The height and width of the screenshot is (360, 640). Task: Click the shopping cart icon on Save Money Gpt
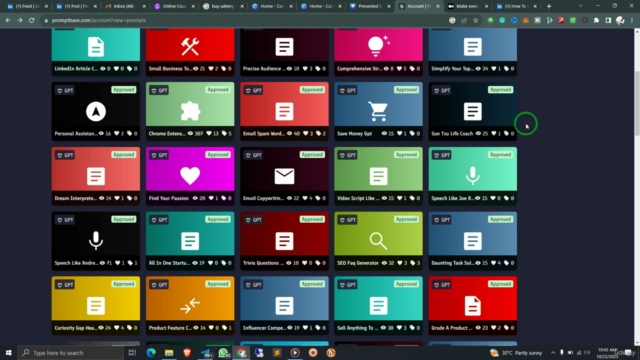pyautogui.click(x=378, y=111)
